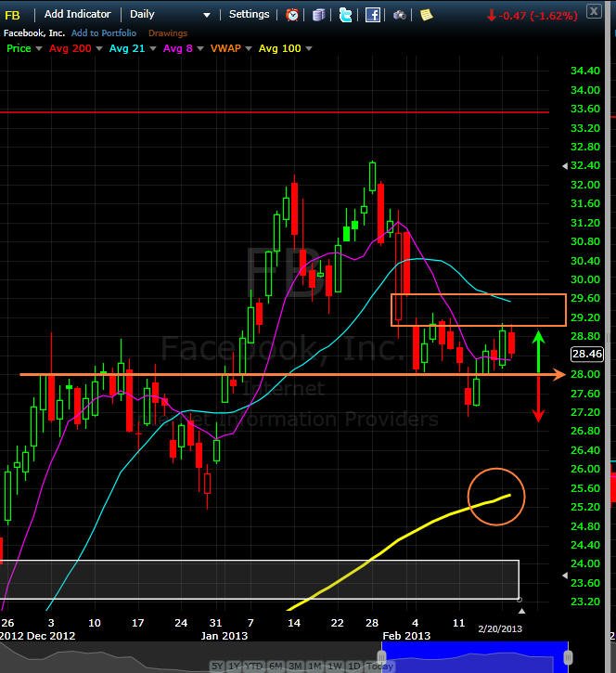This screenshot has width=616, height=673.
Task: Expand the Avg 100 dropdown arrow
Action: pyautogui.click(x=308, y=49)
